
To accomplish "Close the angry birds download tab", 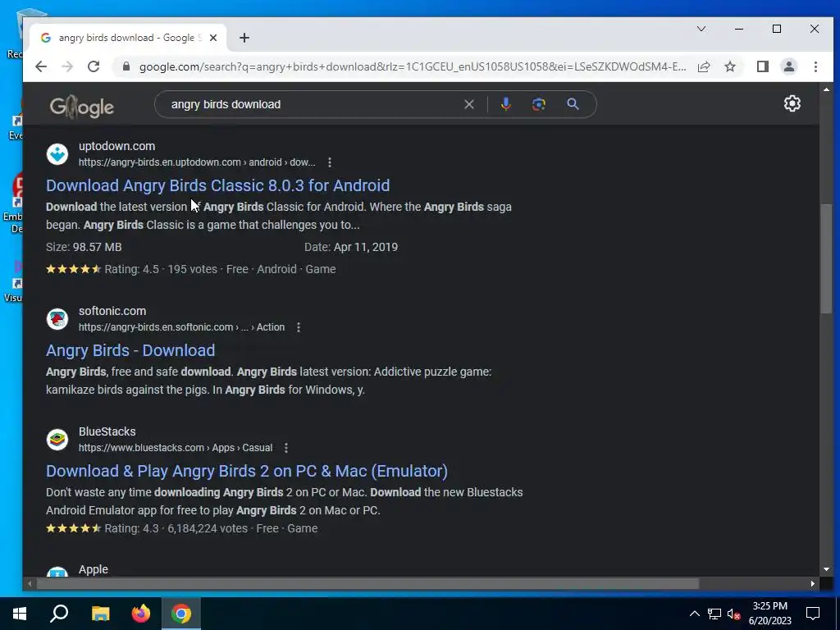I will (x=213, y=38).
